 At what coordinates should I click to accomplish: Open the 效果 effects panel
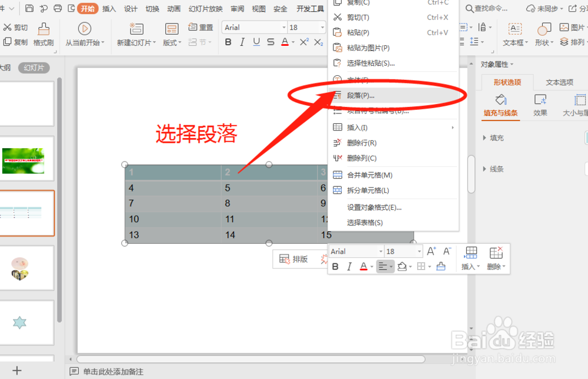[539, 106]
